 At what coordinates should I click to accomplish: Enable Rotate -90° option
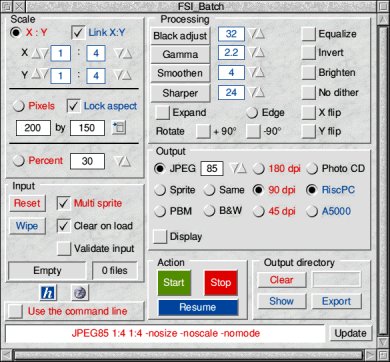(253, 131)
